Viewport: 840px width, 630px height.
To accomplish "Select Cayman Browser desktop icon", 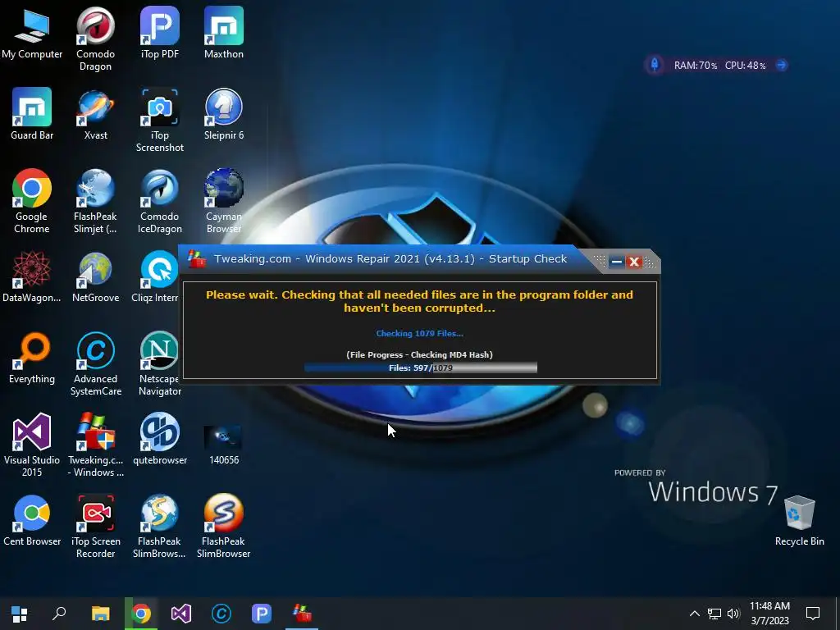I will [224, 201].
